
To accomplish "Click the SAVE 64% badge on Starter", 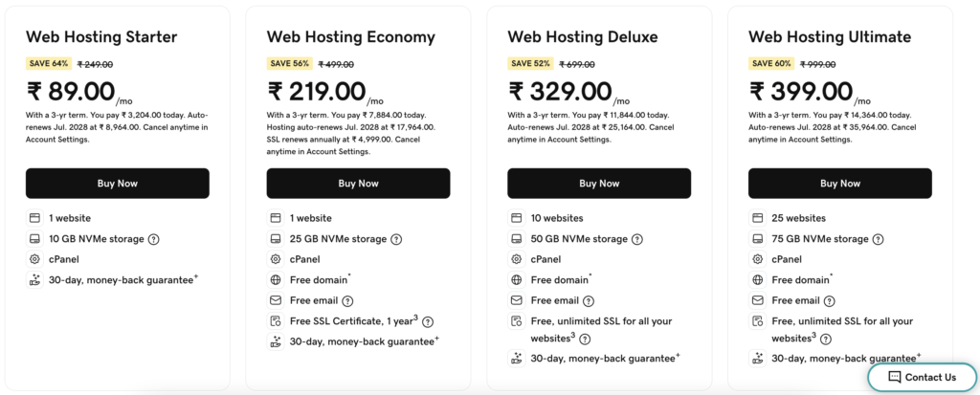I will (x=47, y=64).
